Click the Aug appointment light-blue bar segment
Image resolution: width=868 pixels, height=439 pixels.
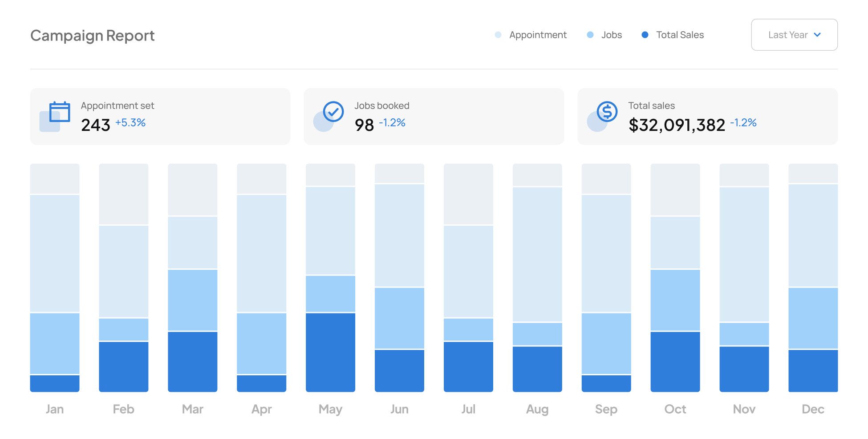[x=537, y=254]
